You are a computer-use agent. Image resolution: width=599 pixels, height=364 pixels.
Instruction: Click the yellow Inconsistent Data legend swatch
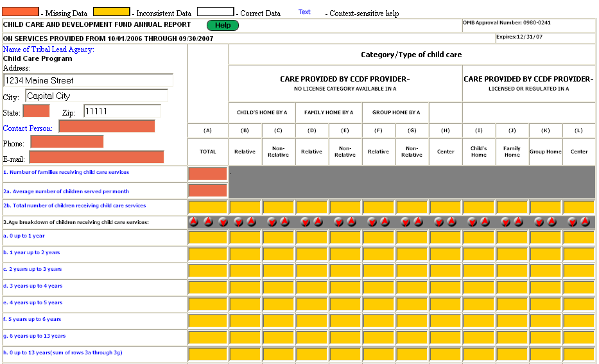click(x=111, y=12)
